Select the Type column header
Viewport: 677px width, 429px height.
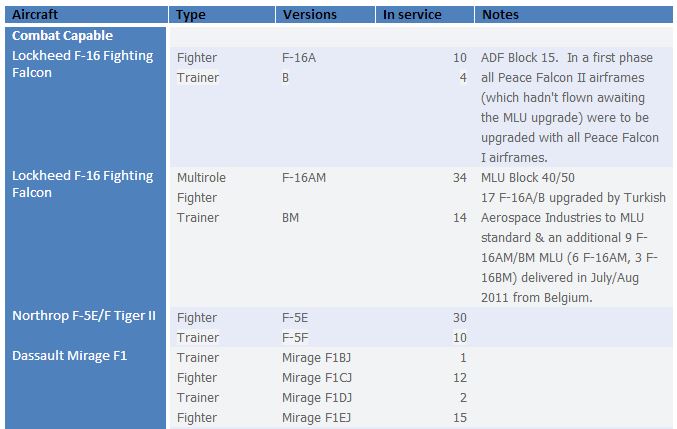[190, 15]
